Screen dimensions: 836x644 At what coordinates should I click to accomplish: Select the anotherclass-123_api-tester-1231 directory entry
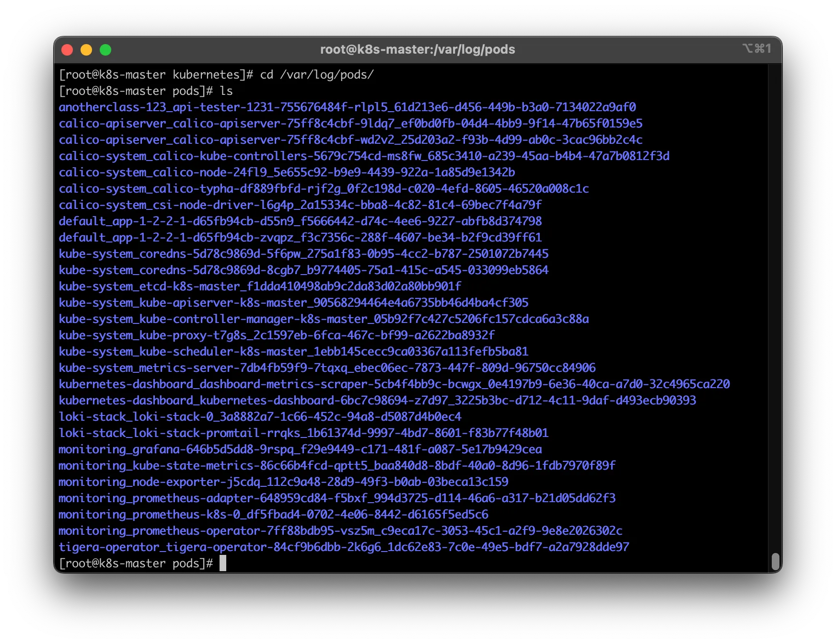point(348,107)
